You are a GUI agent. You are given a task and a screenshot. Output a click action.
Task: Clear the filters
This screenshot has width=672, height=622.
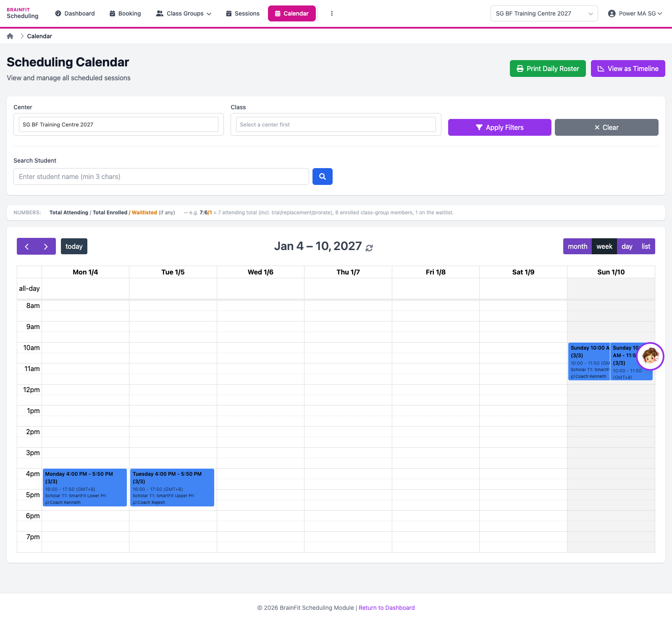point(606,127)
